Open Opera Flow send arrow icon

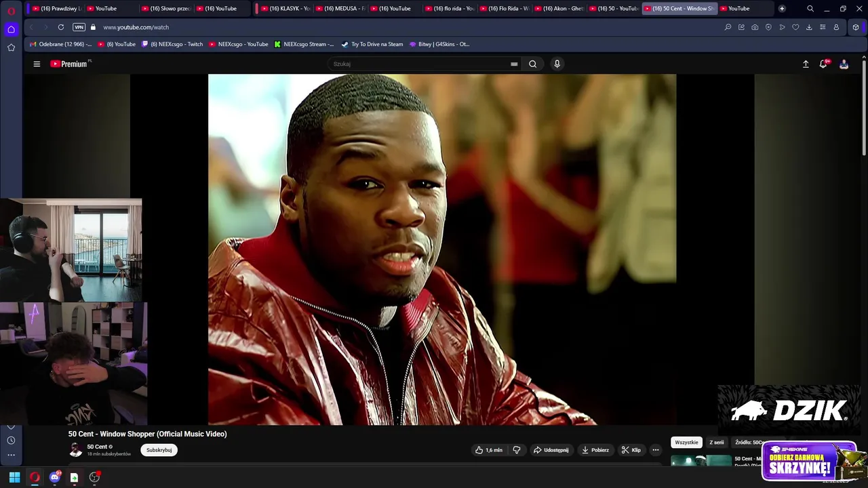pos(782,27)
